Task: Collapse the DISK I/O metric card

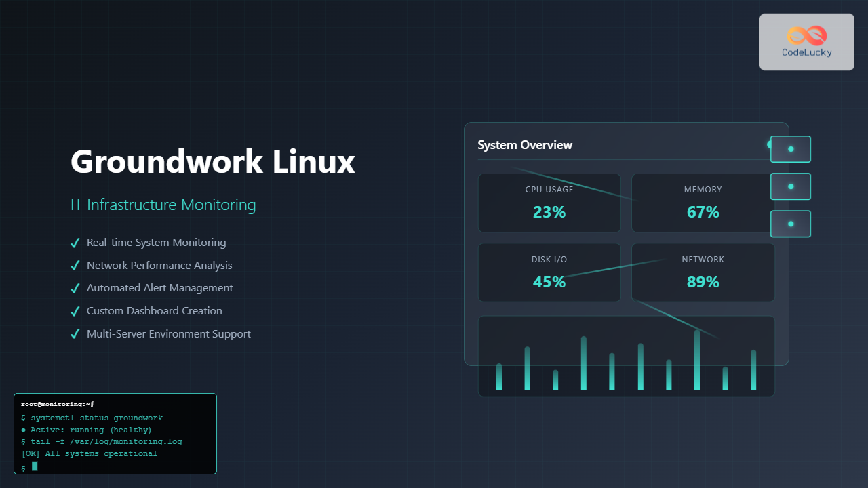Action: pos(549,272)
